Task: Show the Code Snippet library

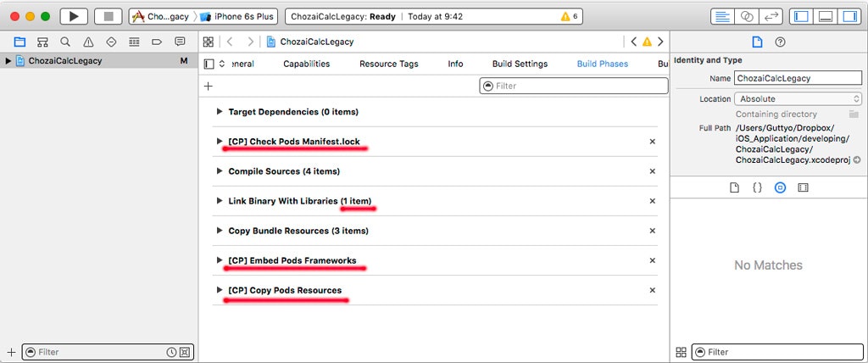Action: coord(757,187)
